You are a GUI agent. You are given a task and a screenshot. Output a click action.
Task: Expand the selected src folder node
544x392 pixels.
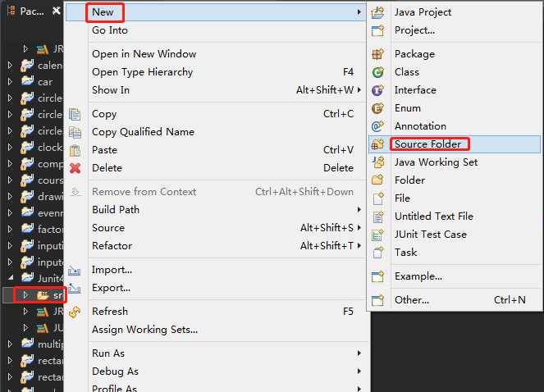[25, 295]
